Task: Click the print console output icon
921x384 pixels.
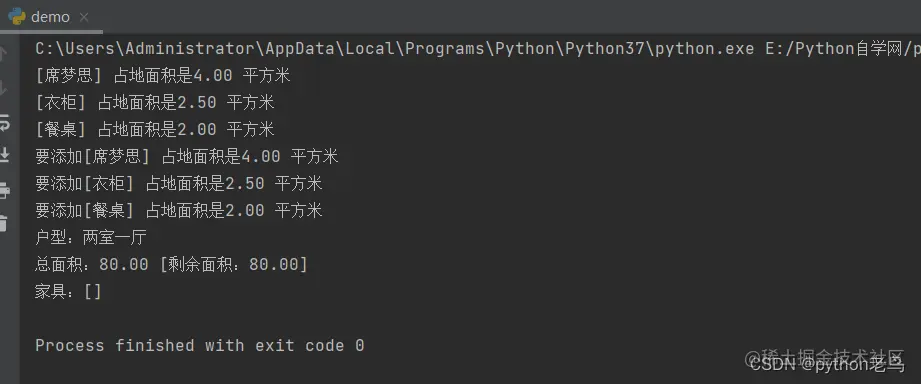Action: click(x=4, y=190)
